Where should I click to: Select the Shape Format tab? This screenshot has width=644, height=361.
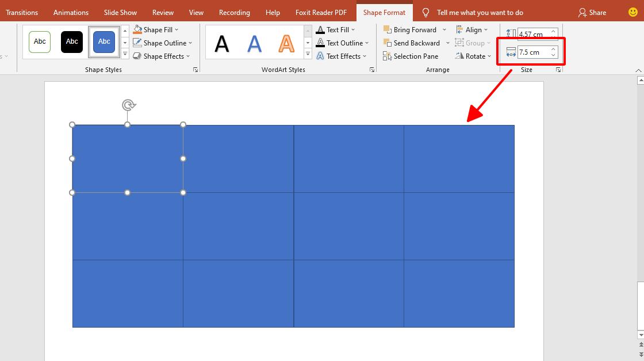385,12
